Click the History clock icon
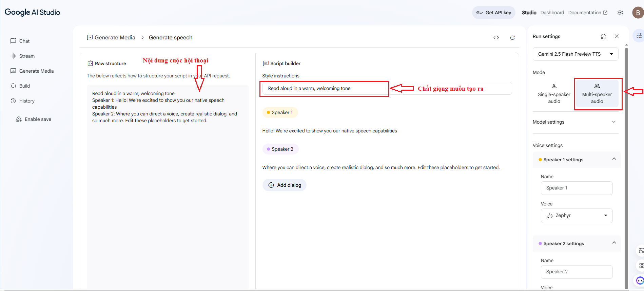Image resolution: width=644 pixels, height=291 pixels. (x=13, y=101)
